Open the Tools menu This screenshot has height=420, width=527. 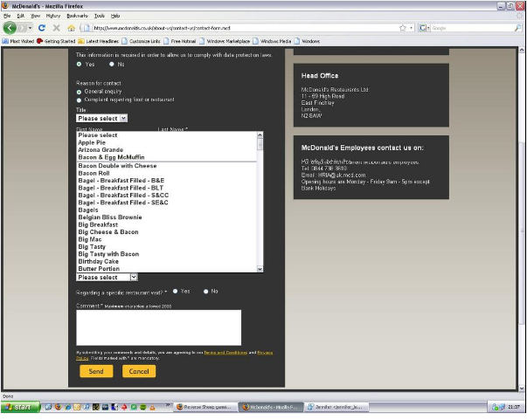[x=100, y=16]
